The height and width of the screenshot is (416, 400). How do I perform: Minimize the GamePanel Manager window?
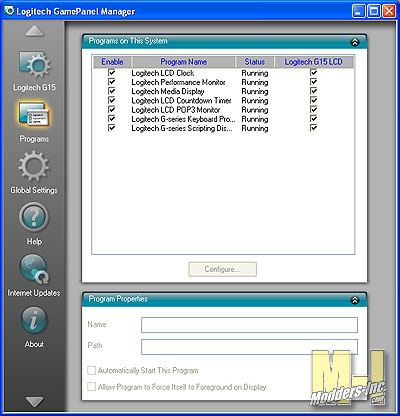click(x=358, y=11)
